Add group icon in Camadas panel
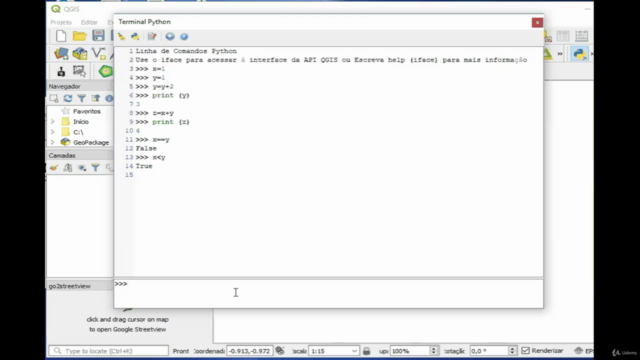The width and height of the screenshot is (640, 360). pyautogui.click(x=68, y=168)
